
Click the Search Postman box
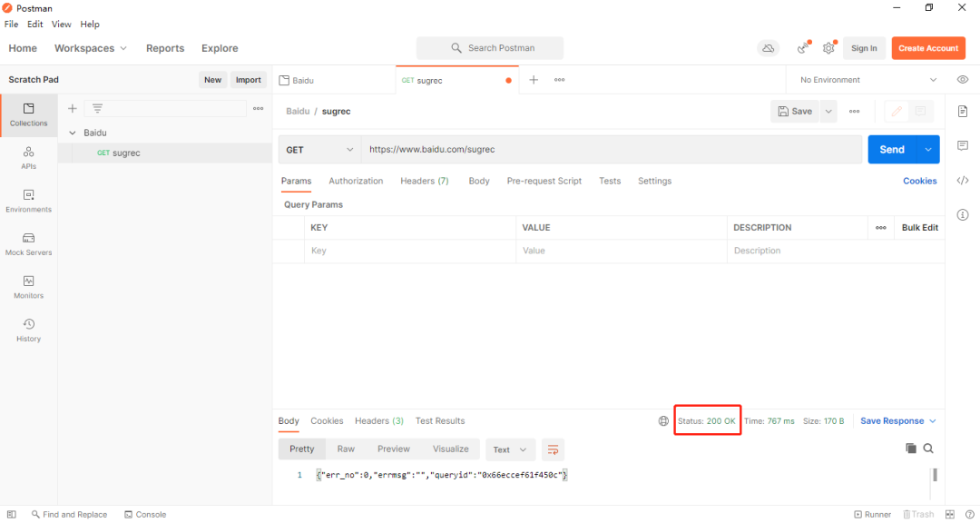(x=490, y=48)
